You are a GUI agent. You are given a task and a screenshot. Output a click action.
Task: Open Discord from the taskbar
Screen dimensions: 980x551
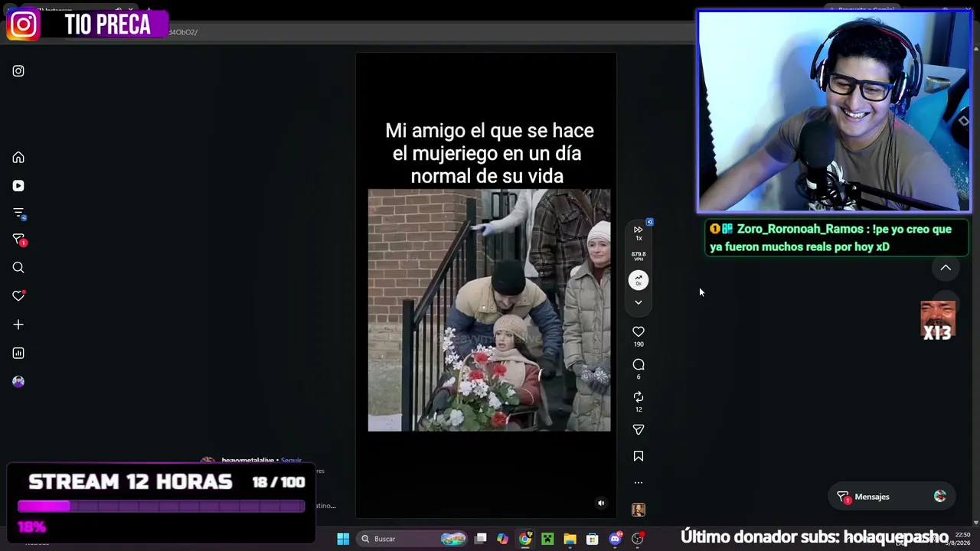click(x=615, y=539)
